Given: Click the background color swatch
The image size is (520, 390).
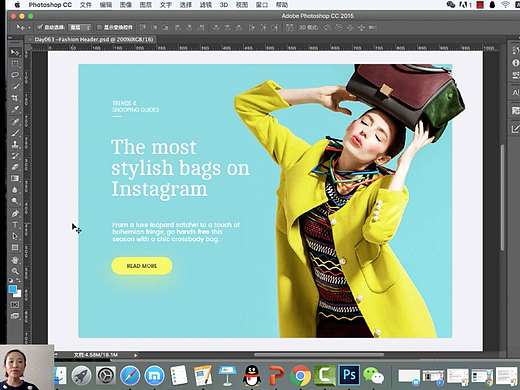Looking at the screenshot, I should pyautogui.click(x=18, y=294).
